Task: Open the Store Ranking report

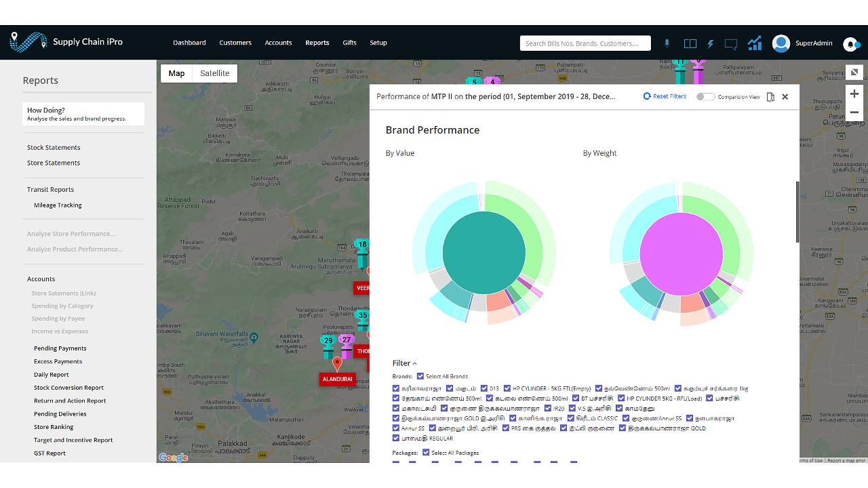Action: (x=54, y=427)
